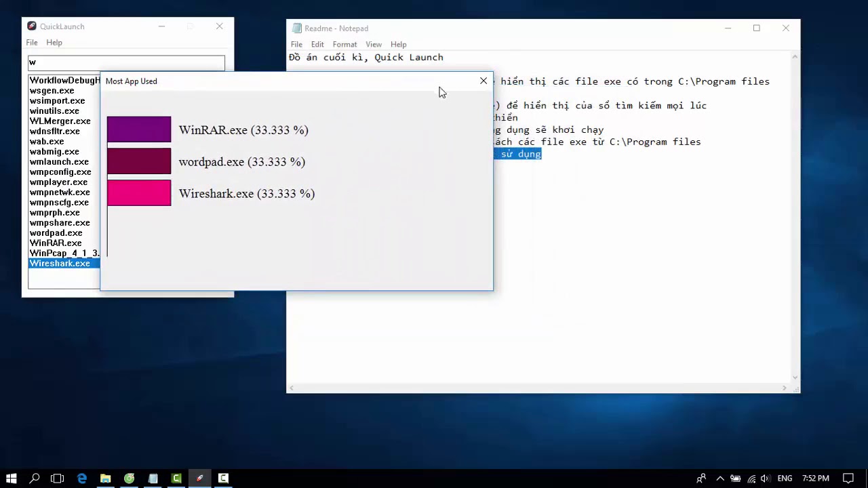The width and height of the screenshot is (868, 488).
Task: Click the Notepad title bar icon
Action: pos(297,28)
